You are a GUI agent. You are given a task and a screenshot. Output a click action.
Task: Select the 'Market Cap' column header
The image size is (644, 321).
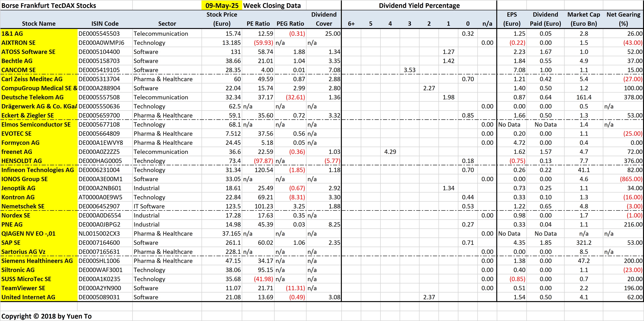(584, 19)
